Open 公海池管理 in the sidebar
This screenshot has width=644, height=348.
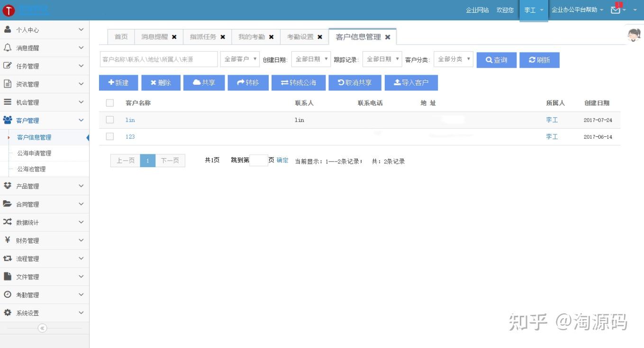click(x=31, y=169)
